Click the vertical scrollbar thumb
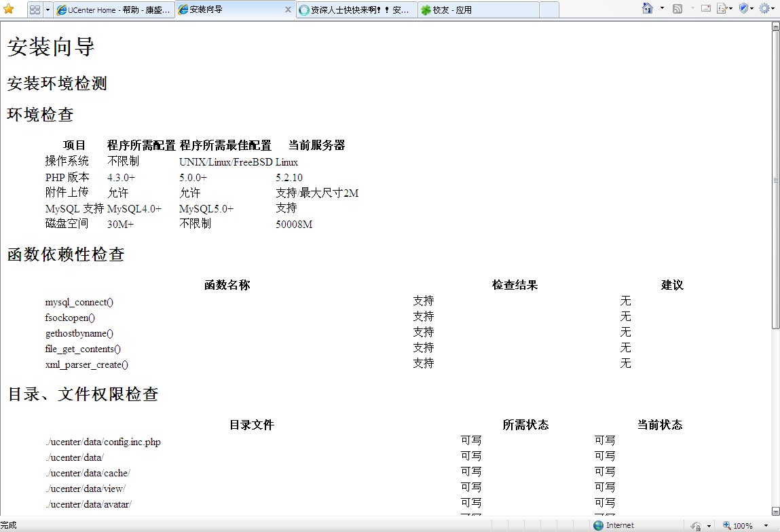Viewport: 780px width, 532px height. coord(775,180)
